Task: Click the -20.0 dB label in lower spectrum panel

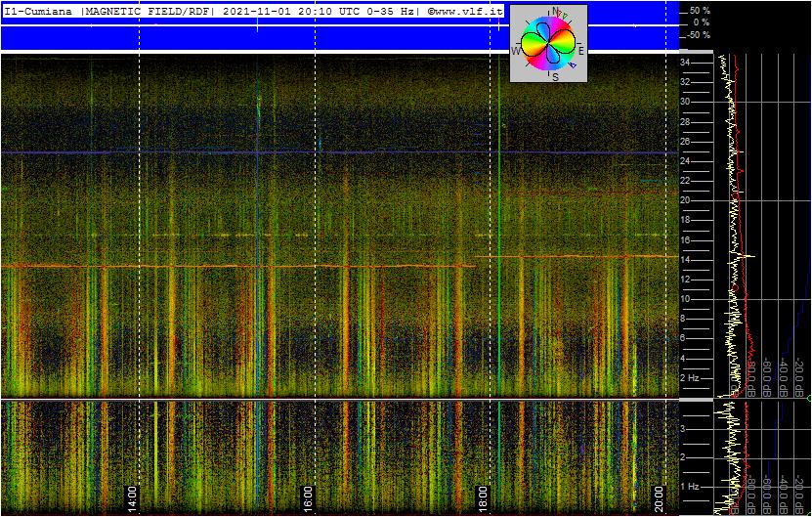Action: click(x=799, y=495)
